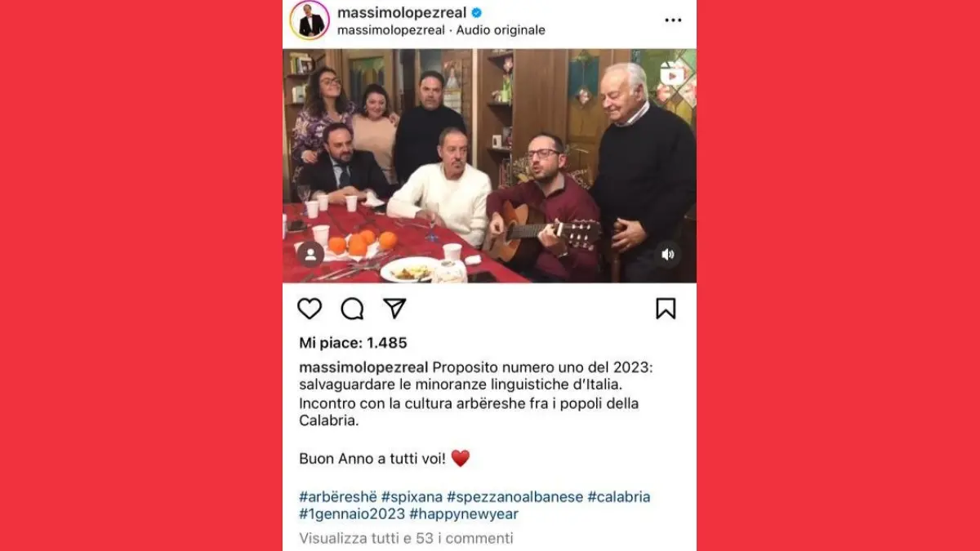
Task: Open the #1gennaio2023 hashtag
Action: pyautogui.click(x=352, y=514)
